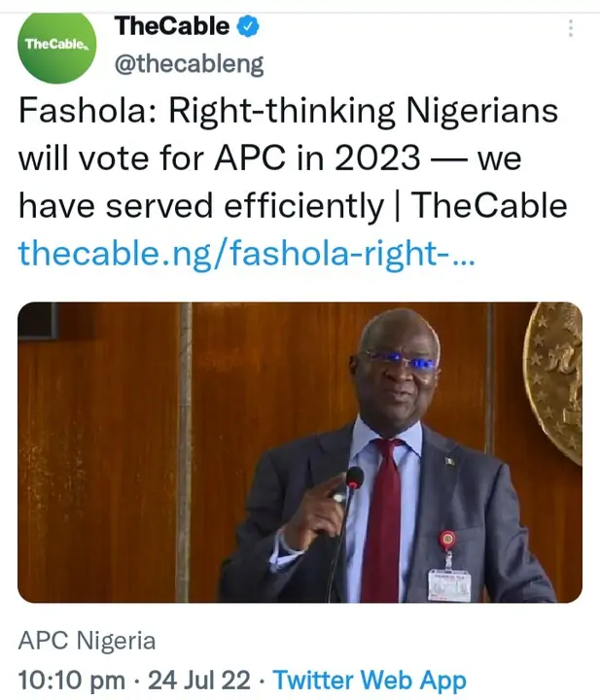
Task: Click the ID badge on the jacket
Action: click(448, 580)
